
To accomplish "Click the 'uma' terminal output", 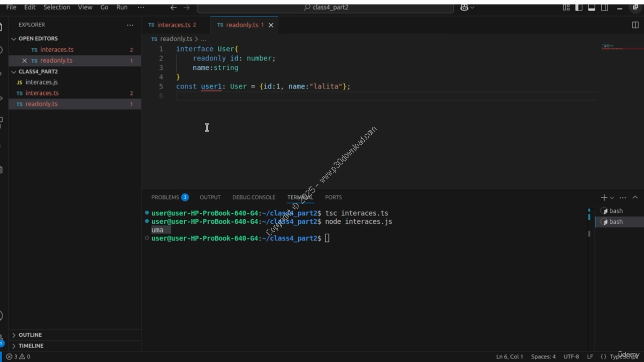I will (157, 230).
